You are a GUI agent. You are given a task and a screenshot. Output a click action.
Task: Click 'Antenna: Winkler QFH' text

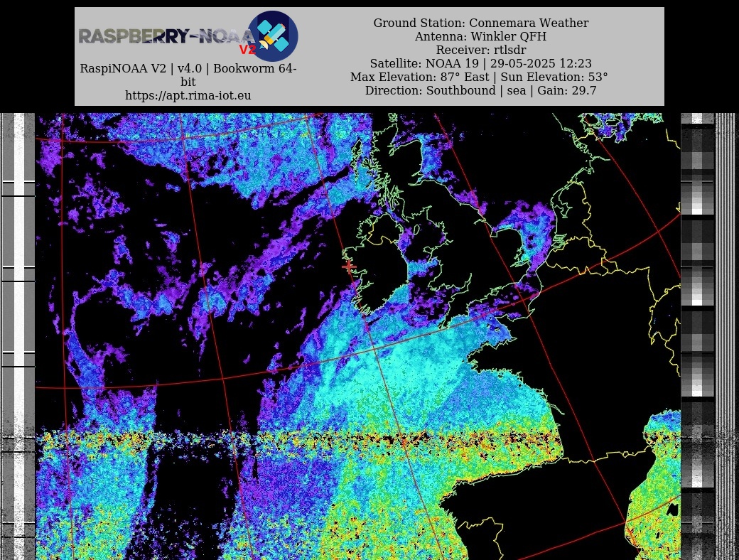pos(481,36)
